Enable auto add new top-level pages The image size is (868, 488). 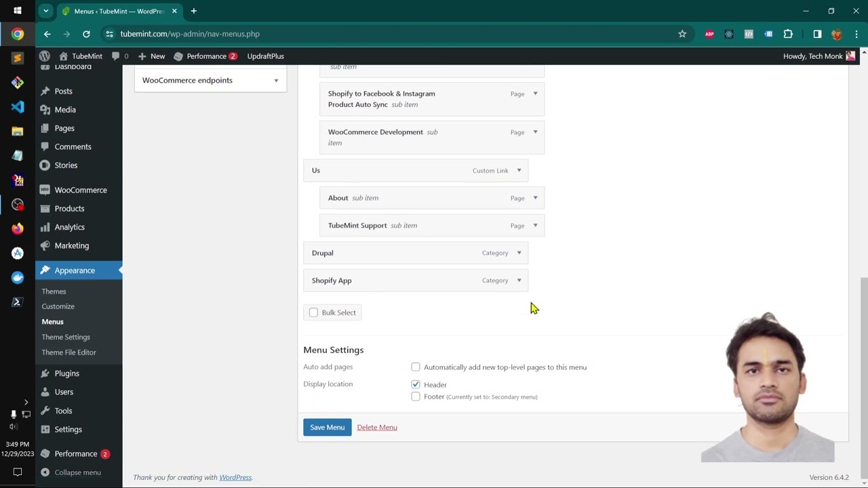pyautogui.click(x=416, y=367)
